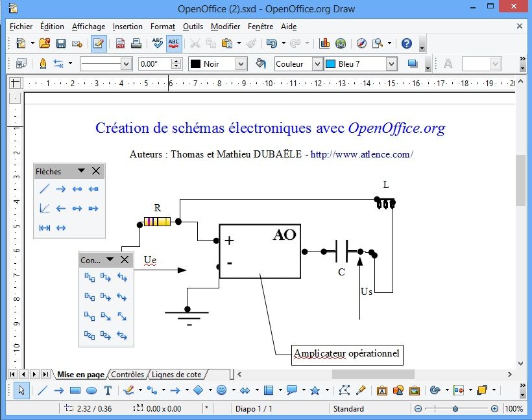The image size is (532, 420).
Task: Toggle the Shadow on selected object
Action: [413, 64]
